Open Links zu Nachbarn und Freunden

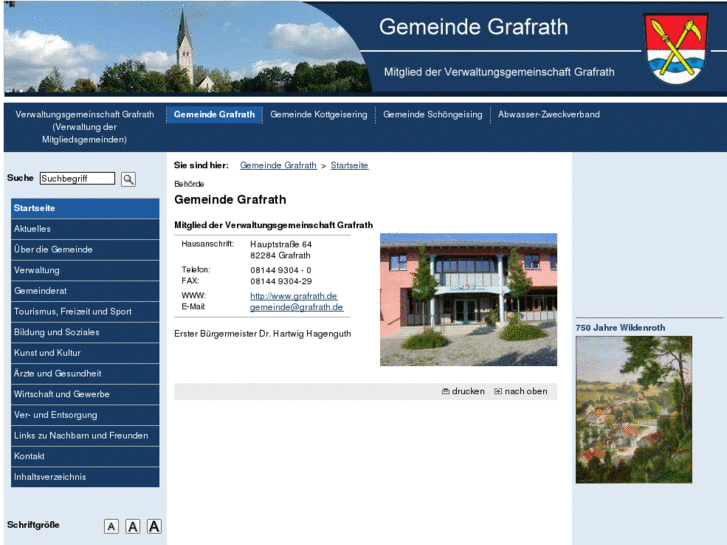tap(85, 436)
